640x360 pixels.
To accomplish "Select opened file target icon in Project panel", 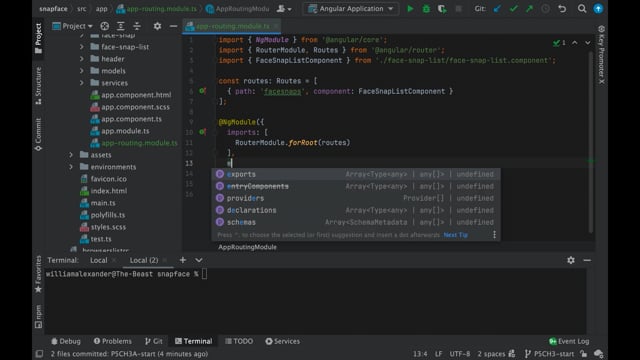I will [x=104, y=26].
